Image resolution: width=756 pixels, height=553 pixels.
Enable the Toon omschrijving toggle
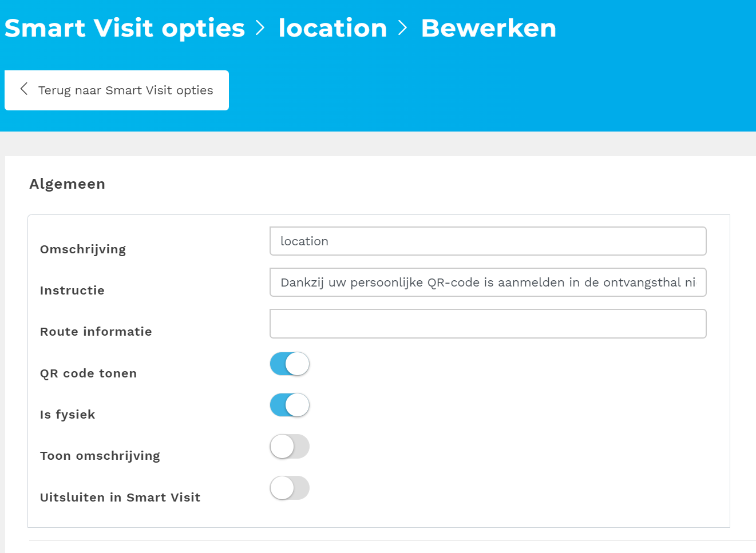[290, 447]
